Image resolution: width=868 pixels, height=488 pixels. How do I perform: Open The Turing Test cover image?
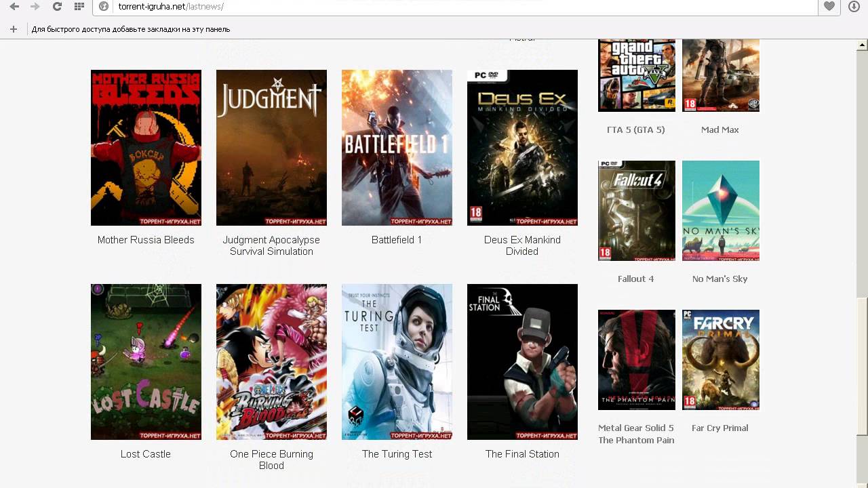tap(397, 362)
